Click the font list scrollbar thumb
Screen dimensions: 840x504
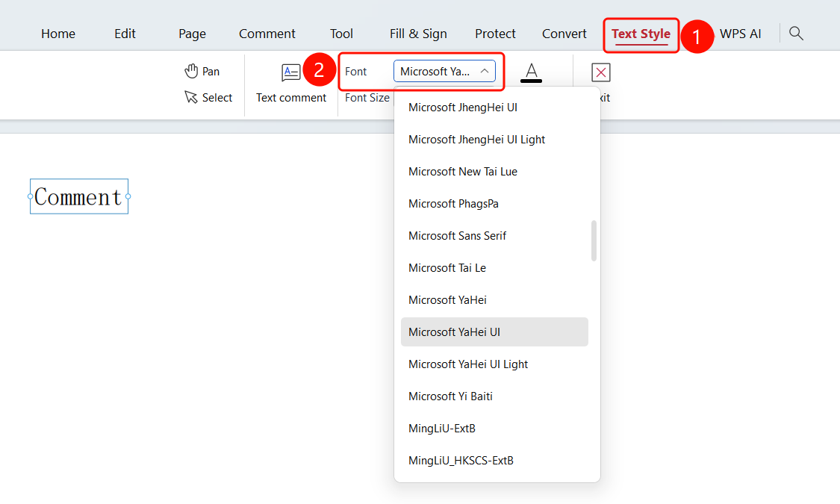coord(594,240)
